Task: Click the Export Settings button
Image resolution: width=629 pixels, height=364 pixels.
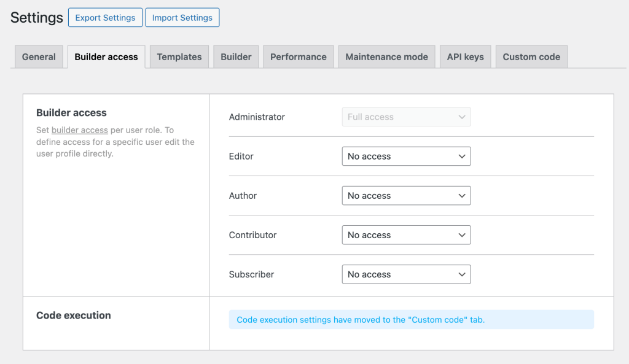Action: 105,18
